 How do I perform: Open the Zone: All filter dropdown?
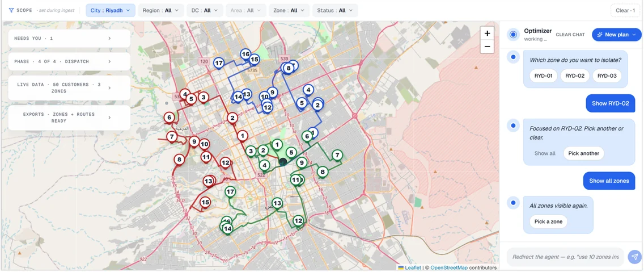289,10
